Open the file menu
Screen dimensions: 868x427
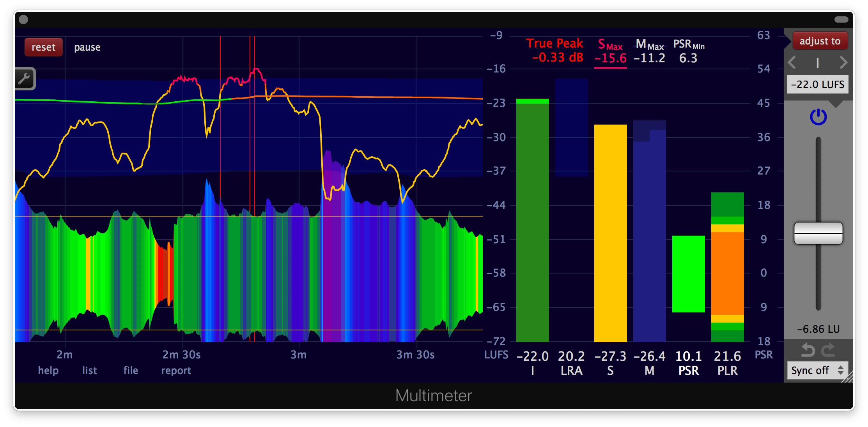pyautogui.click(x=130, y=371)
